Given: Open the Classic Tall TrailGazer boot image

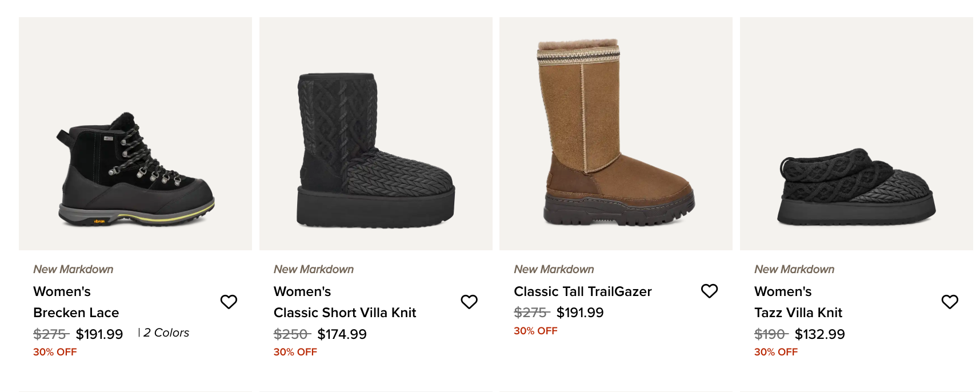Looking at the screenshot, I should (616, 134).
